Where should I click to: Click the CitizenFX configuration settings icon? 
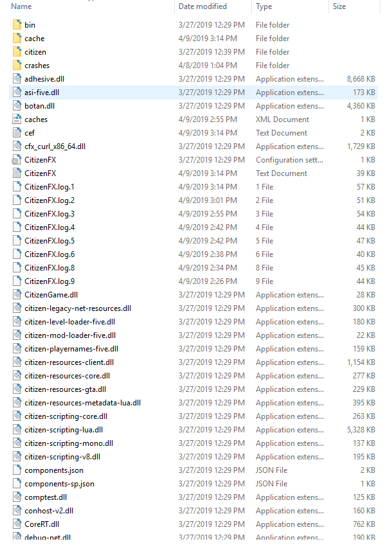[x=16, y=160]
